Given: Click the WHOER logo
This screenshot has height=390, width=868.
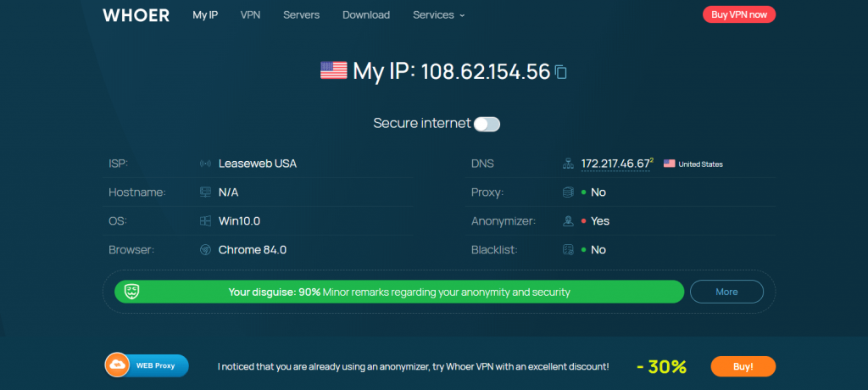Looking at the screenshot, I should point(136,15).
